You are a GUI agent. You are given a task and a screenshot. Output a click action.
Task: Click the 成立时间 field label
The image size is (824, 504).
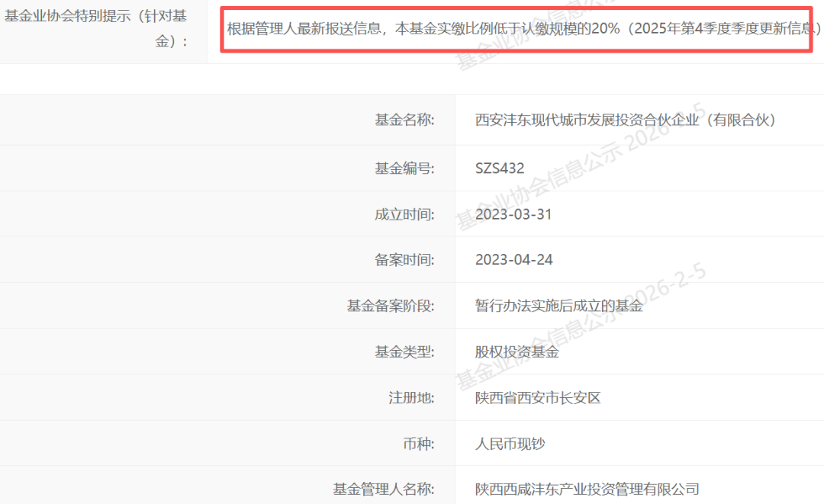(x=404, y=214)
